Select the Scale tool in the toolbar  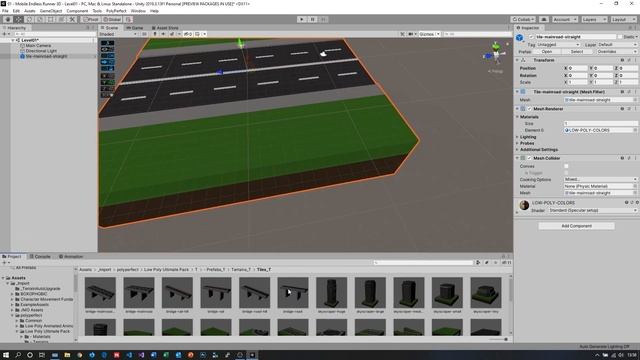coord(40,19)
